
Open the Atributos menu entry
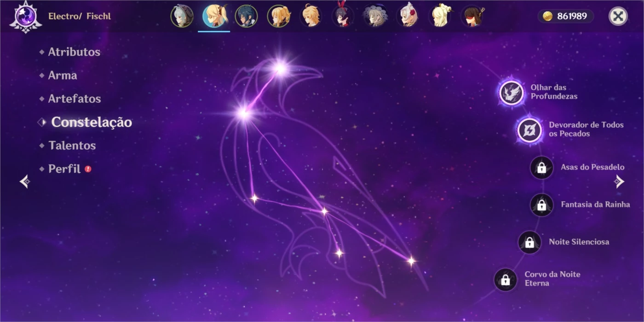(74, 52)
